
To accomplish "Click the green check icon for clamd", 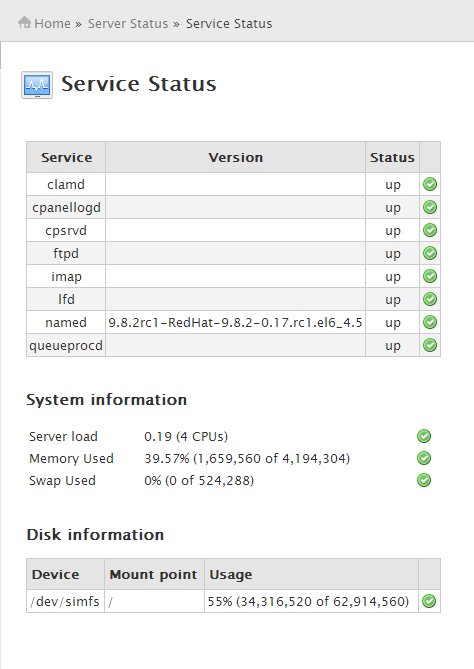I will pyautogui.click(x=430, y=184).
